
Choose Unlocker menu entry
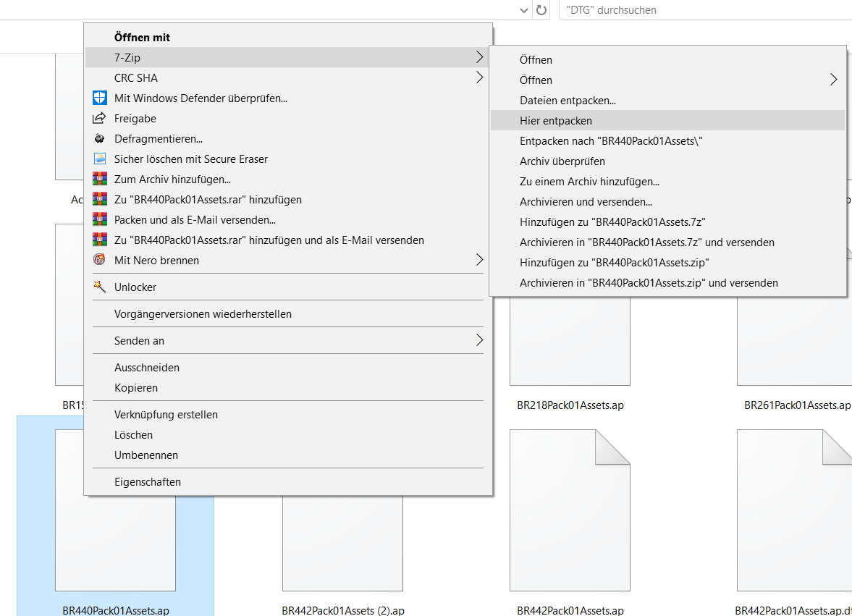pos(289,287)
